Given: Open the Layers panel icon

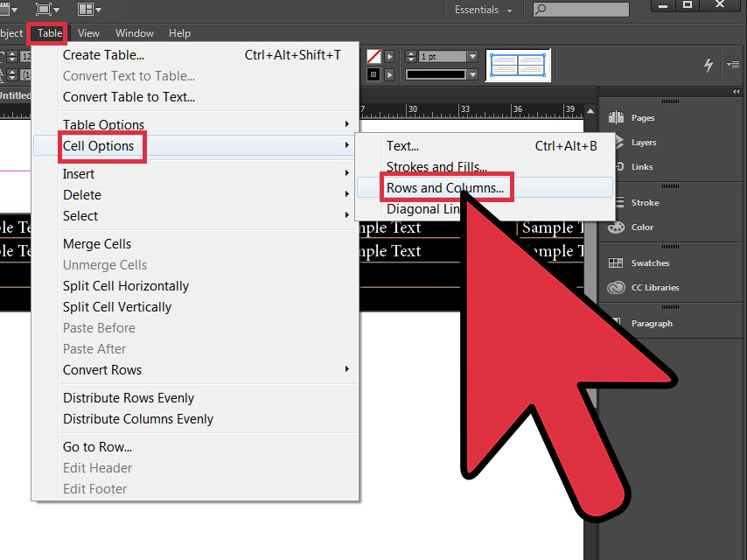Looking at the screenshot, I should pyautogui.click(x=618, y=142).
